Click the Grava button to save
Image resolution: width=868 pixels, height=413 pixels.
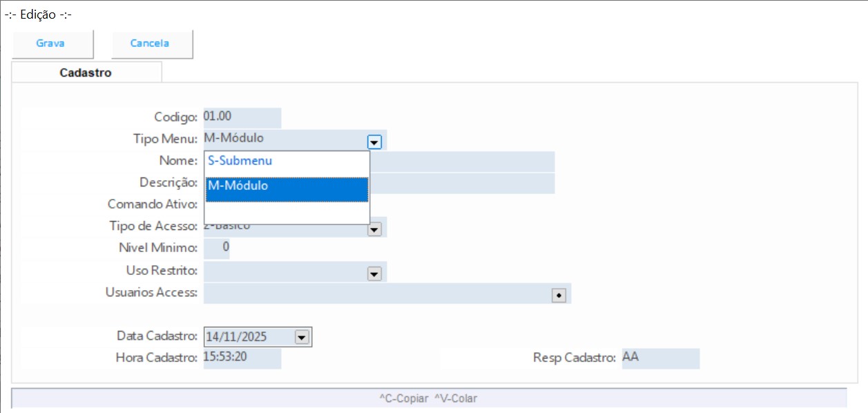[x=50, y=44]
